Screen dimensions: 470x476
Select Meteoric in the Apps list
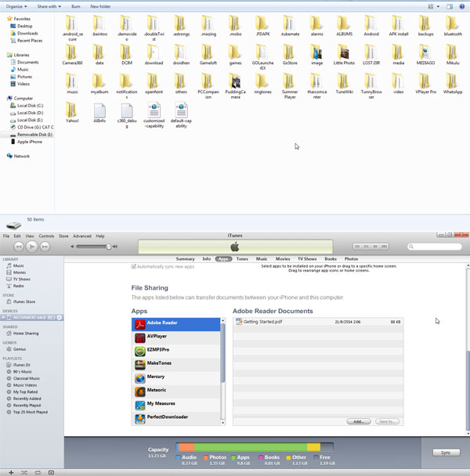(x=176, y=391)
